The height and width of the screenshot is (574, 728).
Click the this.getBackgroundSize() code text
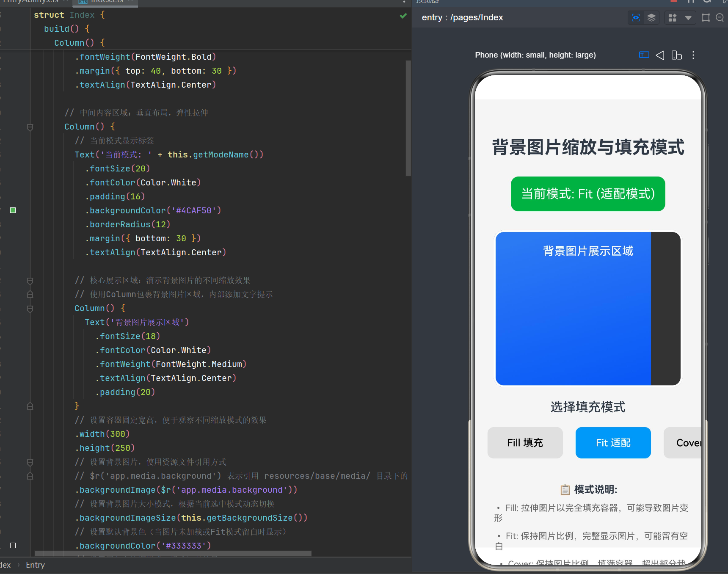point(244,518)
